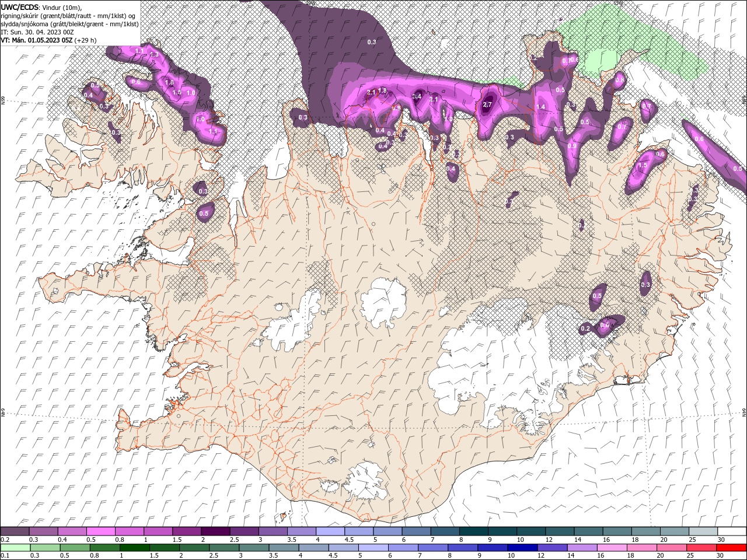
Task: Click the 1.4 snowfall value label
Action: tap(541, 107)
